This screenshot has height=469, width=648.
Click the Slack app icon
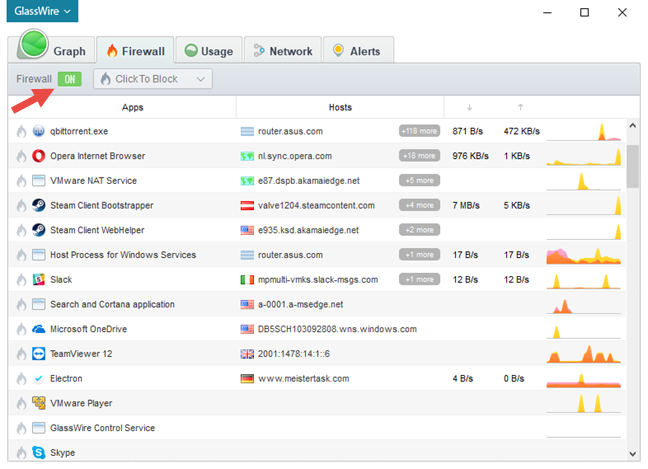[38, 280]
